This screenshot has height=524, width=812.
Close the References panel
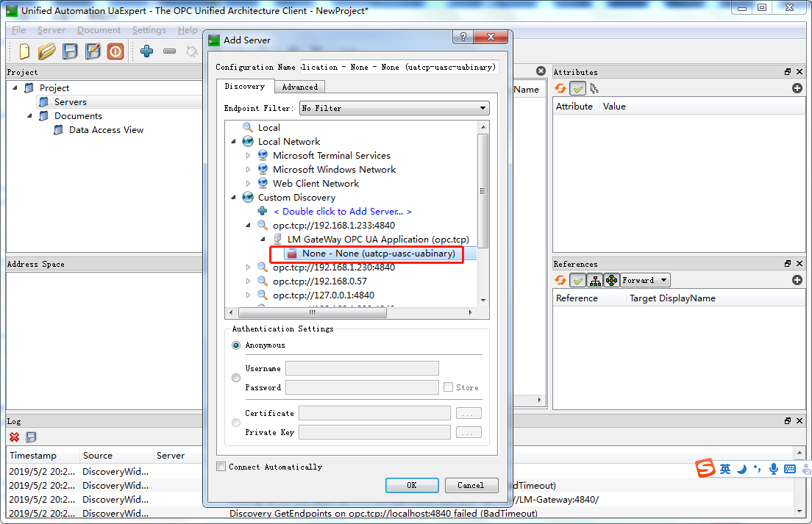coord(799,263)
